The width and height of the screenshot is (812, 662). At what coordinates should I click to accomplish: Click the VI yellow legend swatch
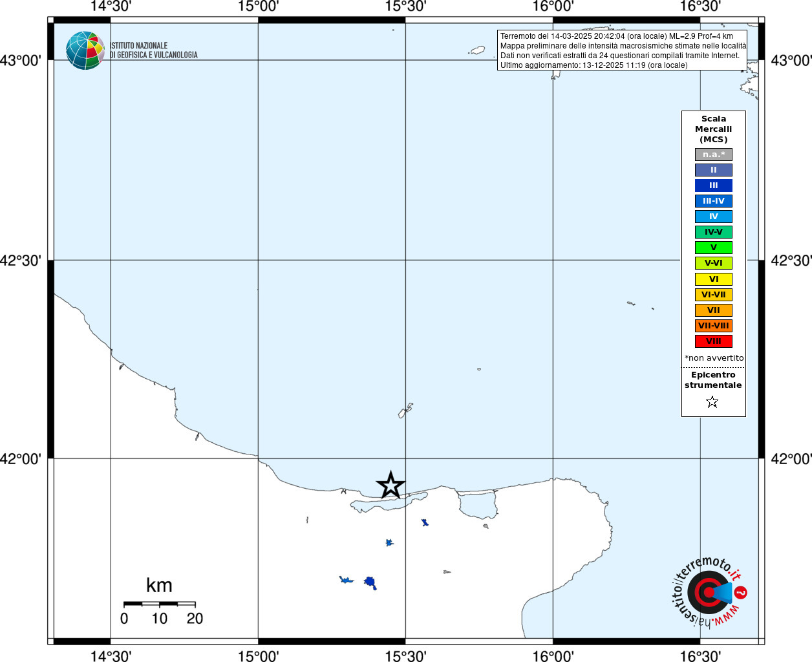tap(714, 279)
